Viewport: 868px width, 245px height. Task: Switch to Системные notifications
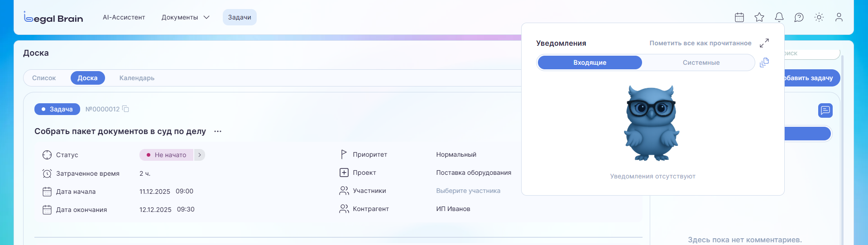click(x=700, y=62)
